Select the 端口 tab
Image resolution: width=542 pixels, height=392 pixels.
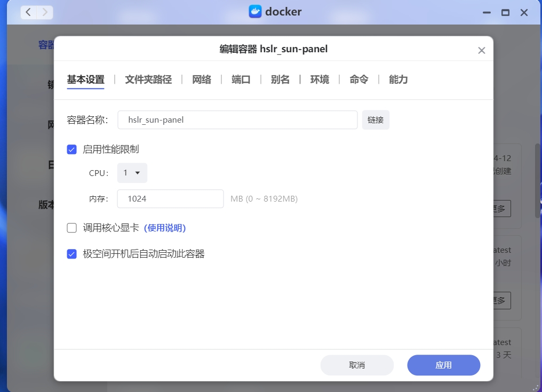click(241, 79)
